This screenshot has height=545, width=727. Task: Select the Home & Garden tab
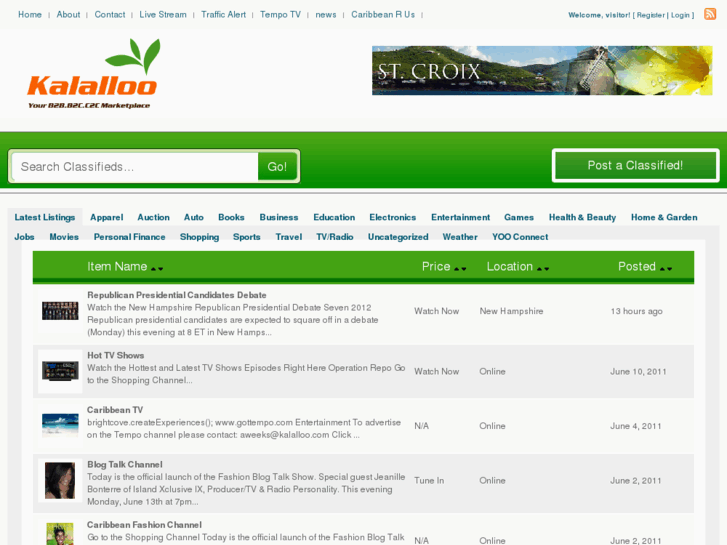[664, 217]
